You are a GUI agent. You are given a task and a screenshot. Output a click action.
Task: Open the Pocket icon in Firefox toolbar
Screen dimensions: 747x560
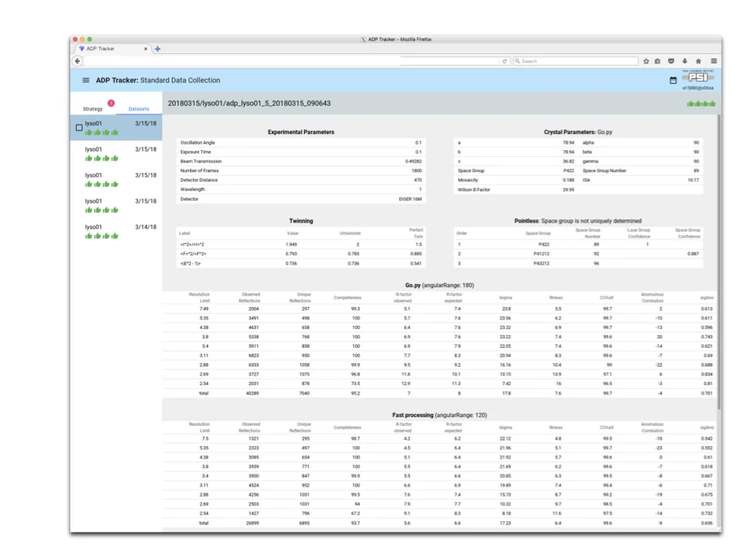click(x=670, y=61)
